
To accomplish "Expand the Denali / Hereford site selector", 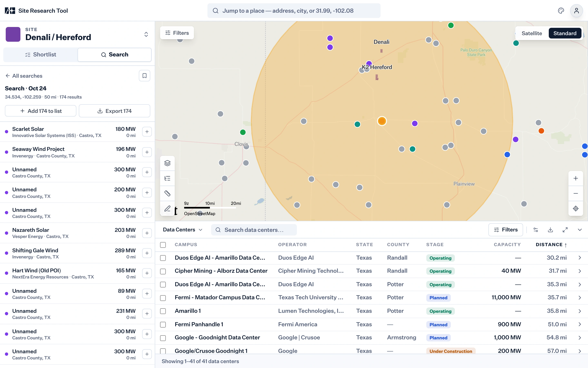I will click(146, 34).
